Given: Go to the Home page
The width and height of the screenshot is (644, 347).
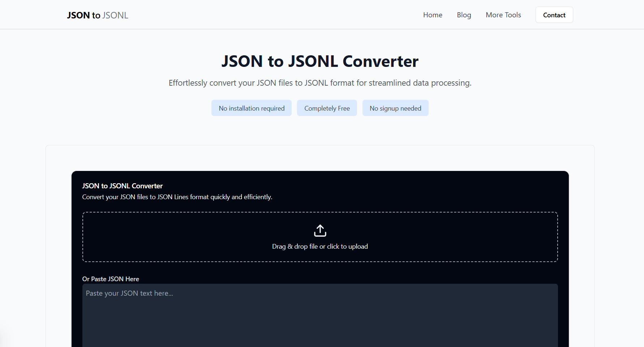Looking at the screenshot, I should tap(432, 15).
